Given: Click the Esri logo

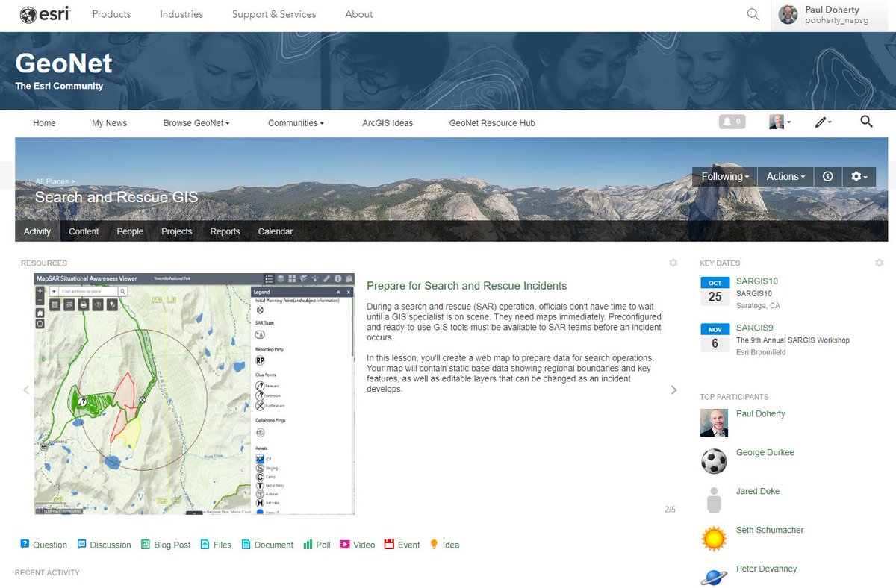Looking at the screenshot, I should pyautogui.click(x=44, y=14).
